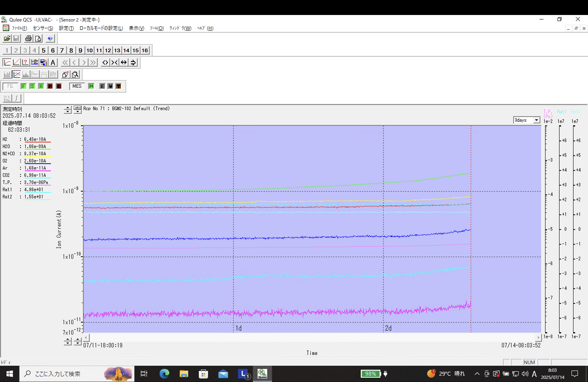Click the right arrow follow-latest icon
Viewport: 588px width, 382px height.
tap(133, 62)
